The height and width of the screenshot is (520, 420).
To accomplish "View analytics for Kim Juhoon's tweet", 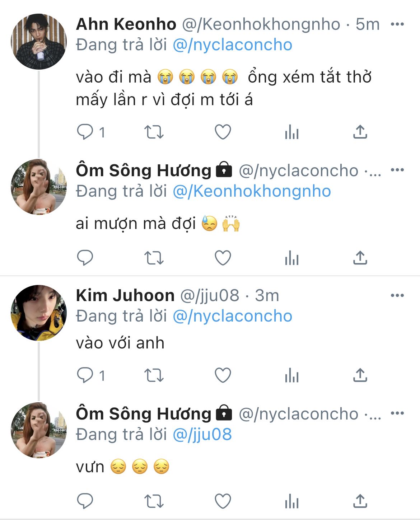I will click(291, 376).
